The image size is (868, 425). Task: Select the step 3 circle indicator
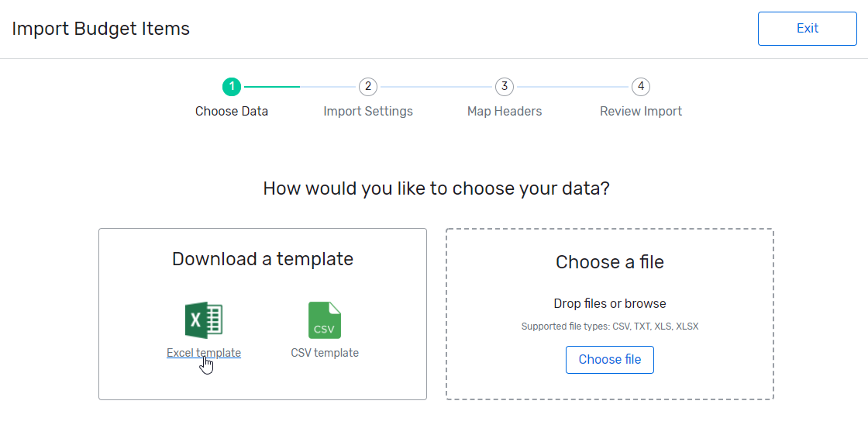tap(505, 86)
